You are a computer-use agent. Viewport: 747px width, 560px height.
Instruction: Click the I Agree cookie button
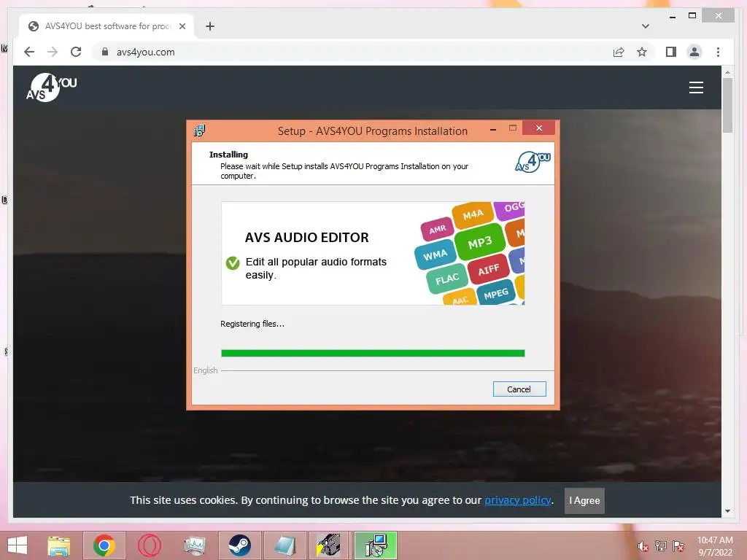pyautogui.click(x=584, y=500)
